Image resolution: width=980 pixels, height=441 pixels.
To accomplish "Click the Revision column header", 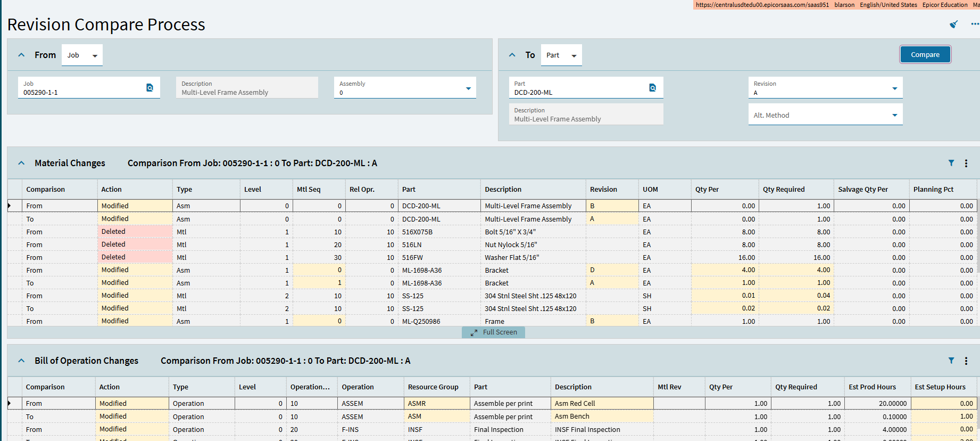I will pos(612,189).
